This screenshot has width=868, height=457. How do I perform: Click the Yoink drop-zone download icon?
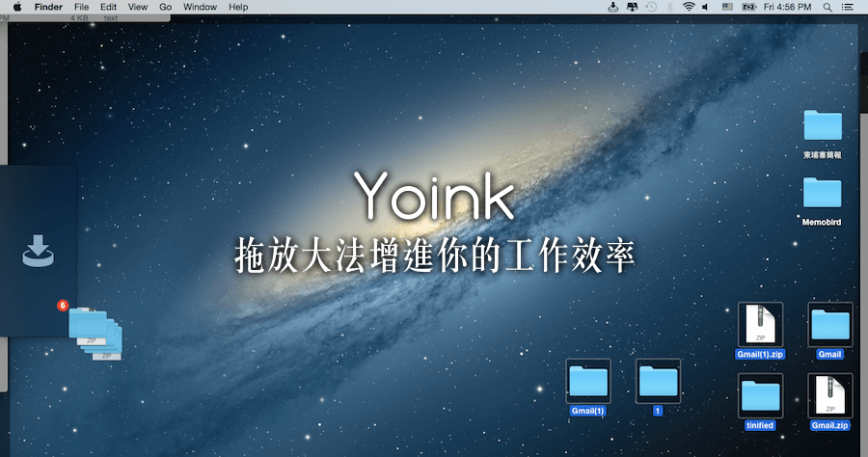coord(39,251)
